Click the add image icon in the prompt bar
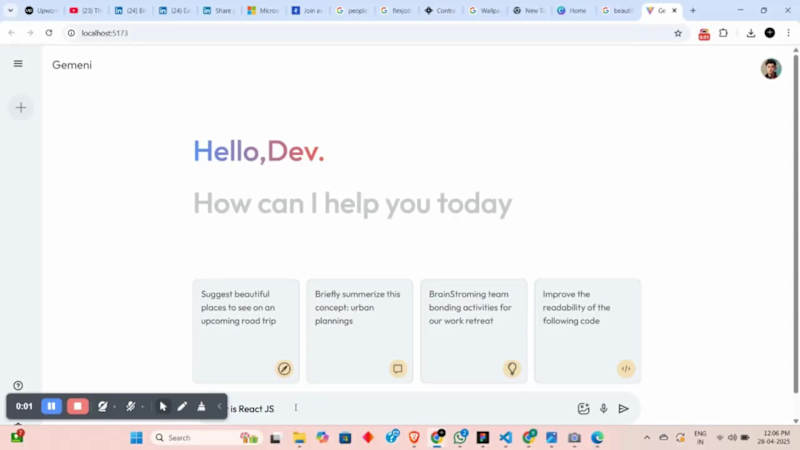The image size is (800, 450). 583,408
